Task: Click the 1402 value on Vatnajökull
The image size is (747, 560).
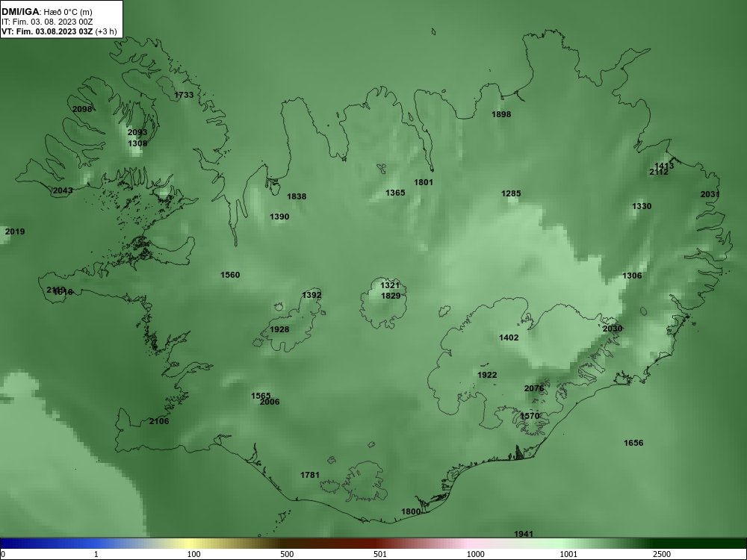Action: pos(509,337)
